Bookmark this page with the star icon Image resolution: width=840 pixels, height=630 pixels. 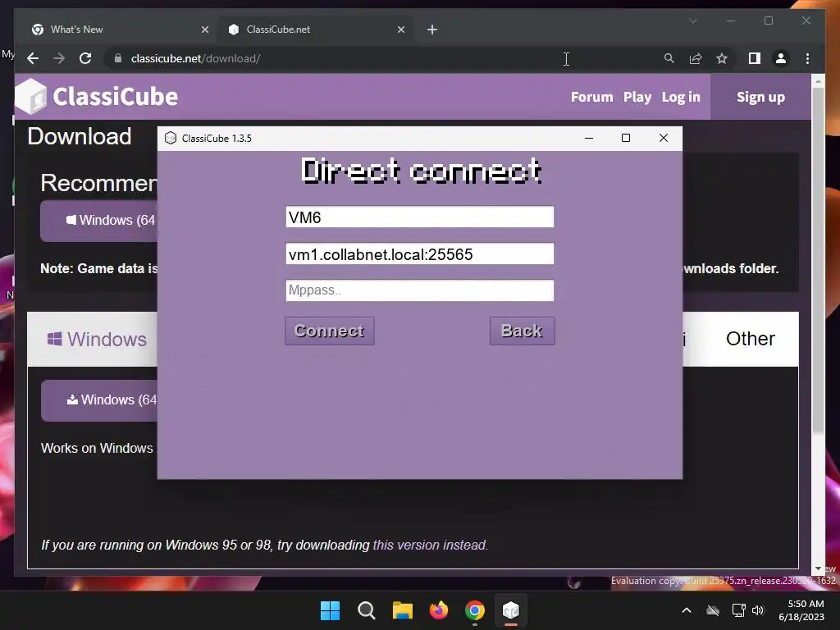pyautogui.click(x=722, y=58)
